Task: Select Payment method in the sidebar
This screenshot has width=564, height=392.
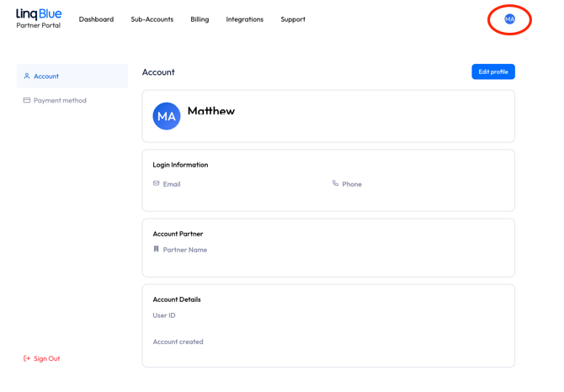Action: click(60, 101)
